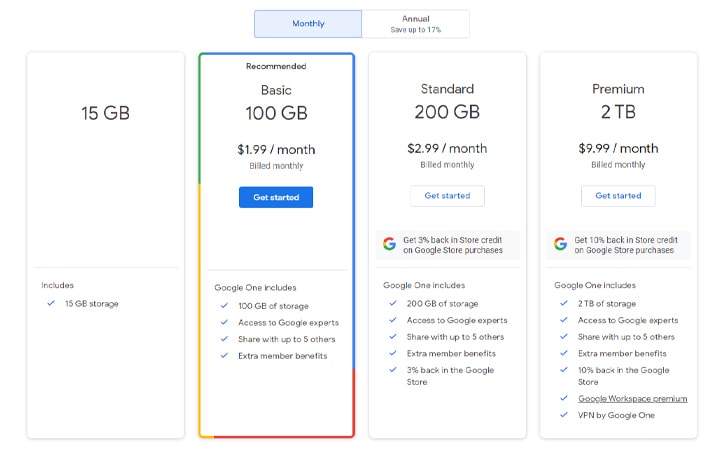
Task: Click checkmark next to Standard Extra member benefits
Action: pos(393,353)
